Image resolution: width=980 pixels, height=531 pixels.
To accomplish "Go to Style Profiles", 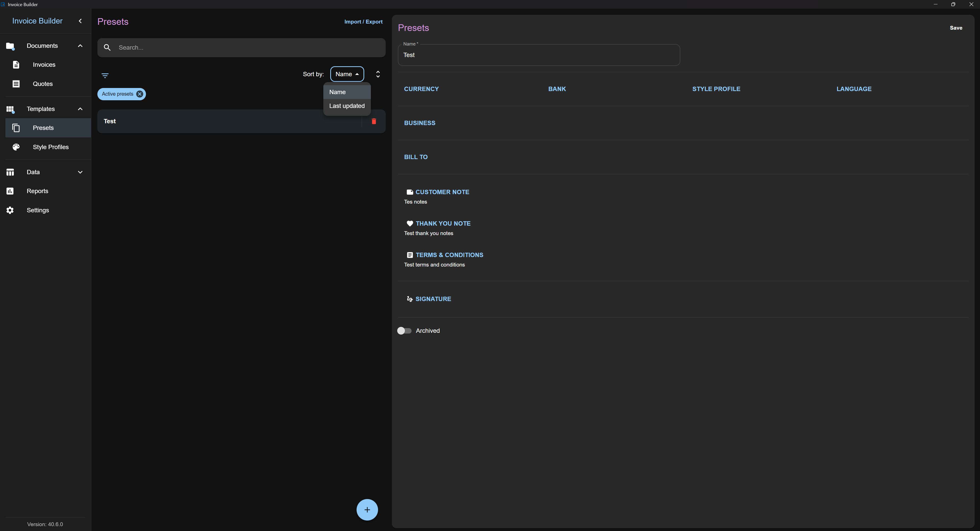I will click(48, 147).
